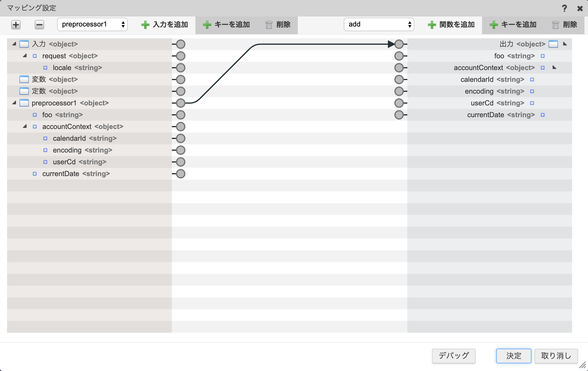This screenshot has height=371, width=588.
Task: Click the trash icon beside 削除 on input side
Action: pos(269,25)
